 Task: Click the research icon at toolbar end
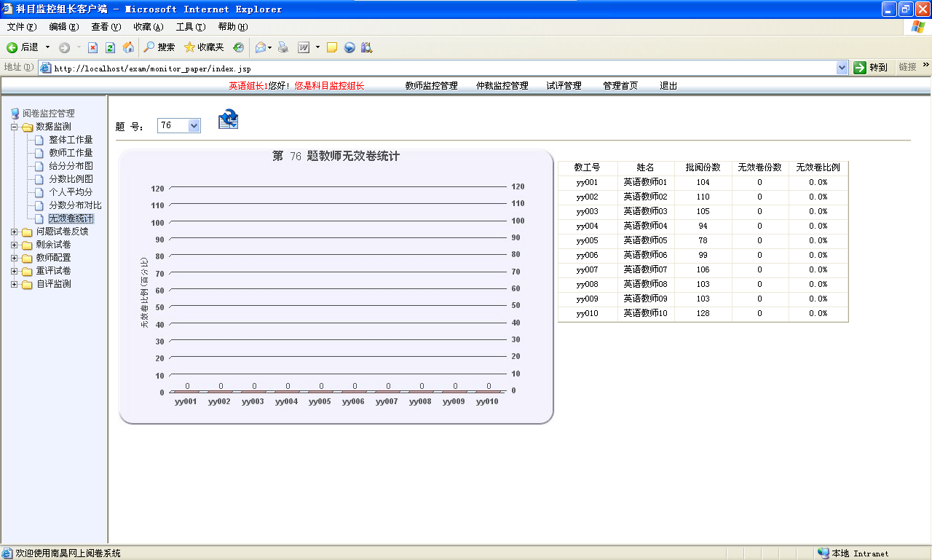(x=367, y=47)
